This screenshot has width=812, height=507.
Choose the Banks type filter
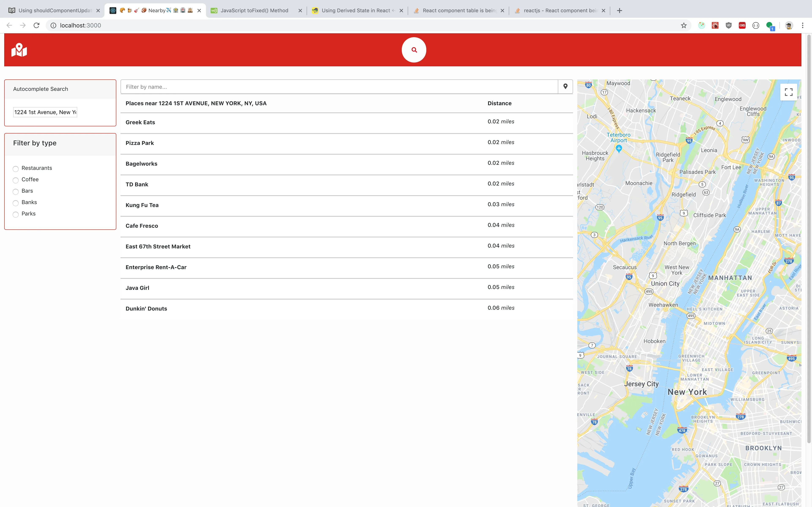[x=16, y=203]
